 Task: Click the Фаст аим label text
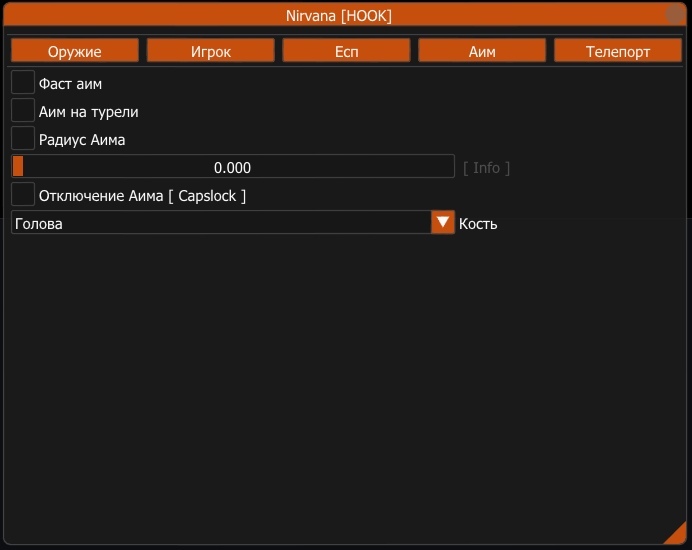coord(70,84)
